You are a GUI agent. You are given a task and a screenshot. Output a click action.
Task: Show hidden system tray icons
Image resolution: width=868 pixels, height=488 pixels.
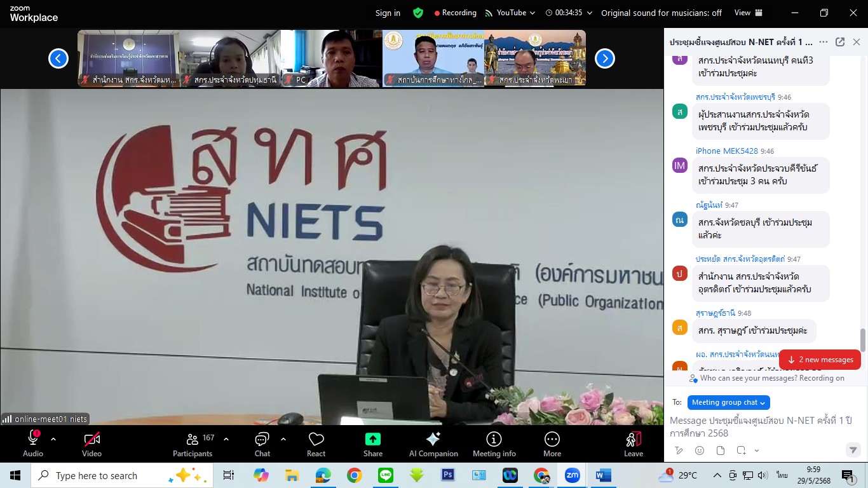(x=717, y=475)
